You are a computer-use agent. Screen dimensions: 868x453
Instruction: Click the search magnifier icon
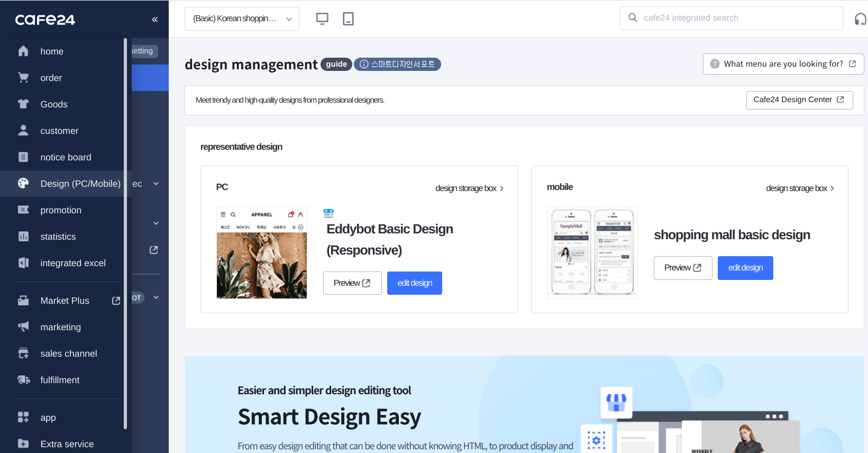click(633, 17)
